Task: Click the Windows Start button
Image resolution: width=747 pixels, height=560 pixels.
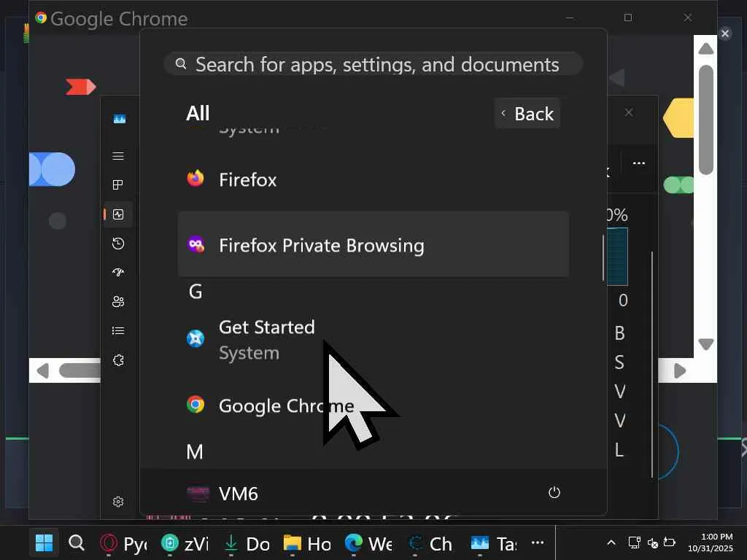Action: click(44, 542)
